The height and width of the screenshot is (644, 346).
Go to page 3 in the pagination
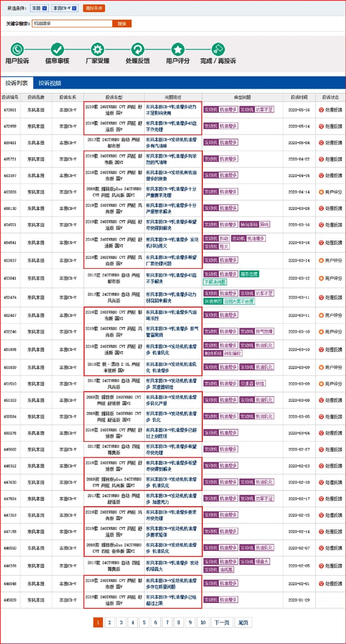[121, 622]
